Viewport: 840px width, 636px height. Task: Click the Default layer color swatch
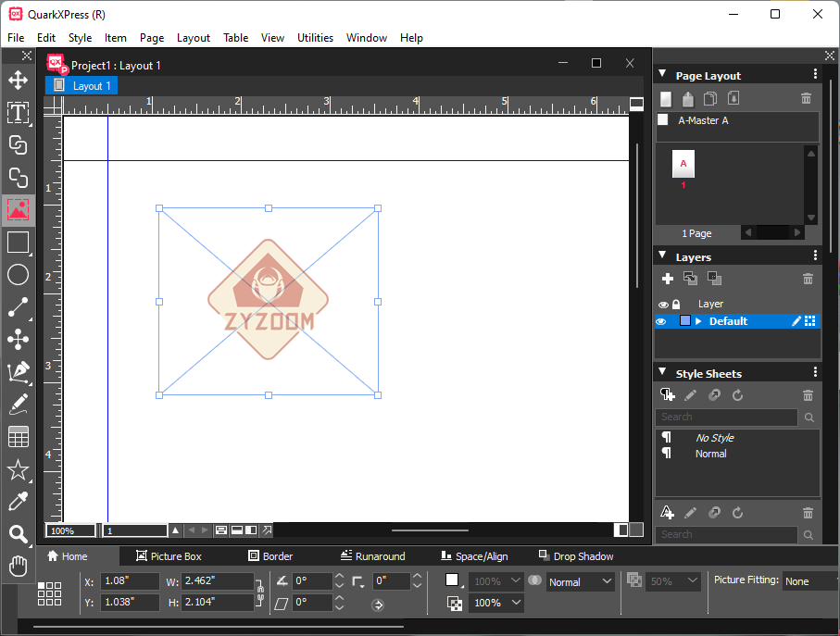pos(684,321)
